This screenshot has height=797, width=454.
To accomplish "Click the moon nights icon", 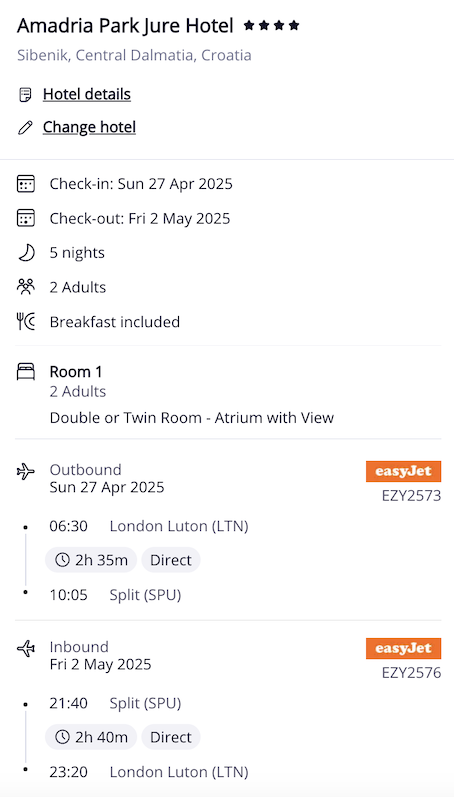I will pyautogui.click(x=26, y=253).
